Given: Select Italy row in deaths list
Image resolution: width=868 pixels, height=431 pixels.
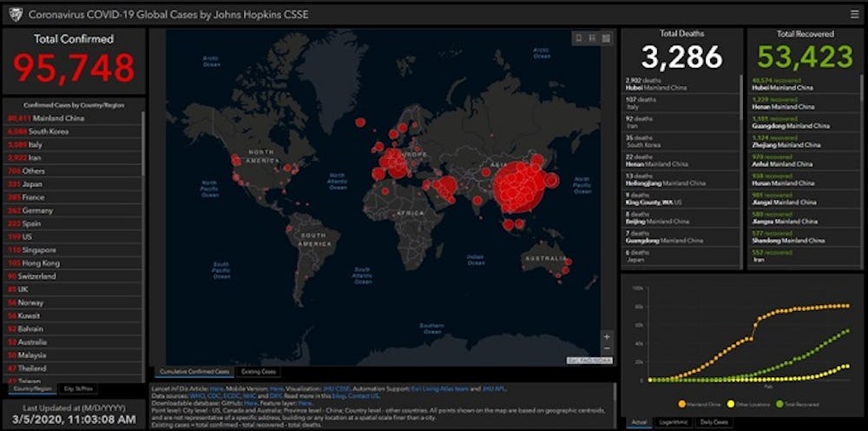Looking at the screenshot, I should tap(681, 103).
